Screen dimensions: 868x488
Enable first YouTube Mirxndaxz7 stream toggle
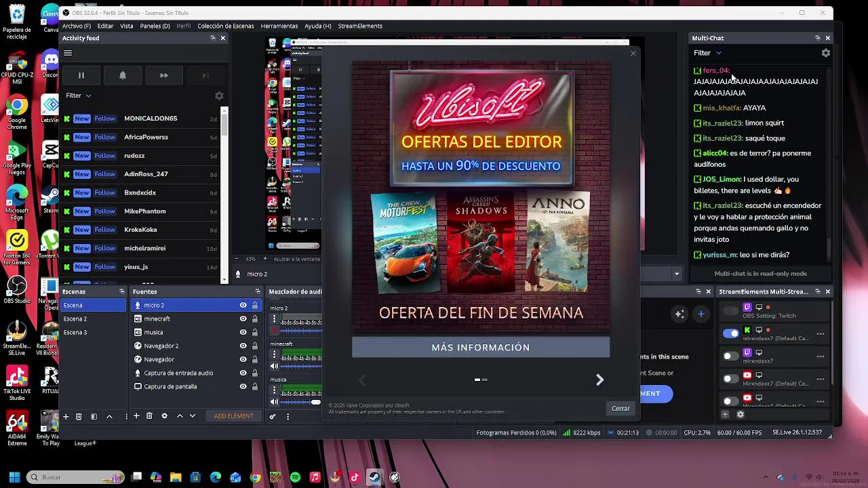[730, 378]
